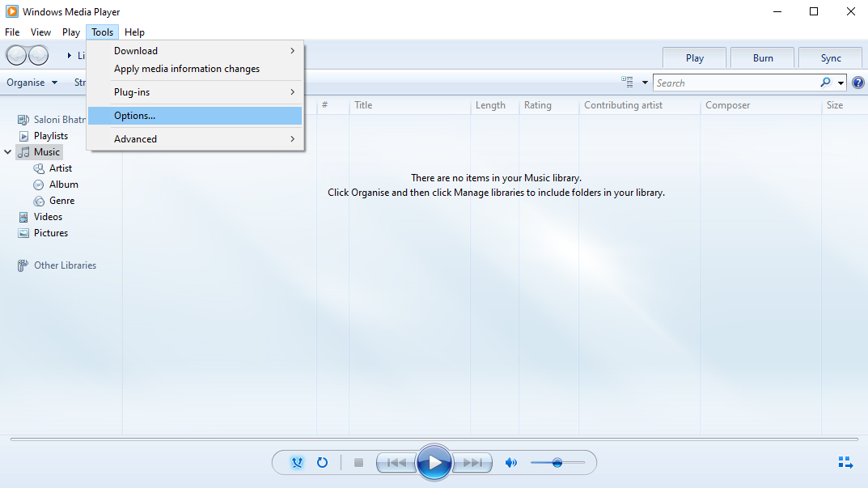The height and width of the screenshot is (488, 868).
Task: Click the breadcrumb arrow beside Li
Action: (x=70, y=55)
